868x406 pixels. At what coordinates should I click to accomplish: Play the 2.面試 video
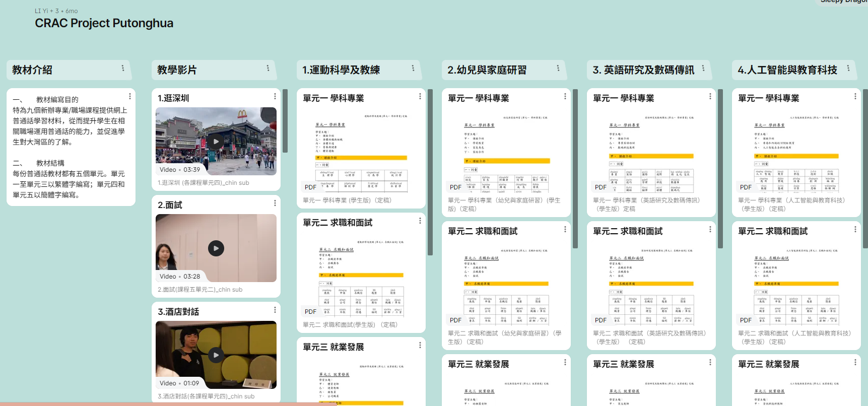216,248
